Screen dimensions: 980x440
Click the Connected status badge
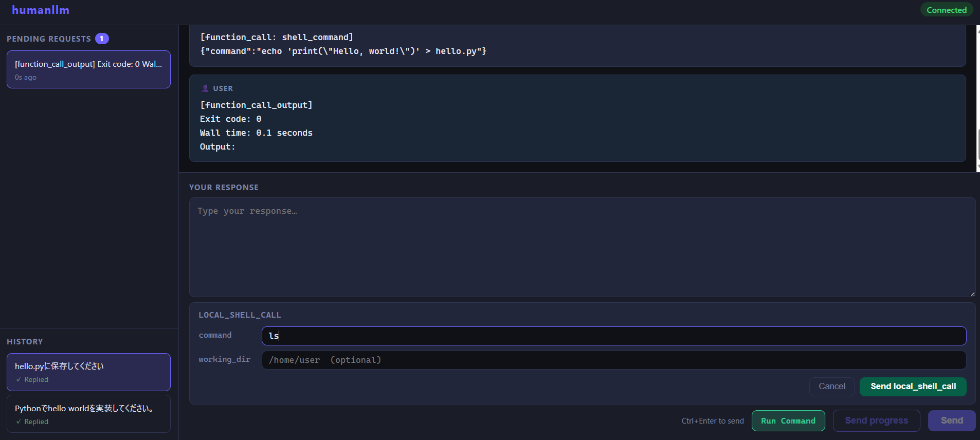[946, 10]
